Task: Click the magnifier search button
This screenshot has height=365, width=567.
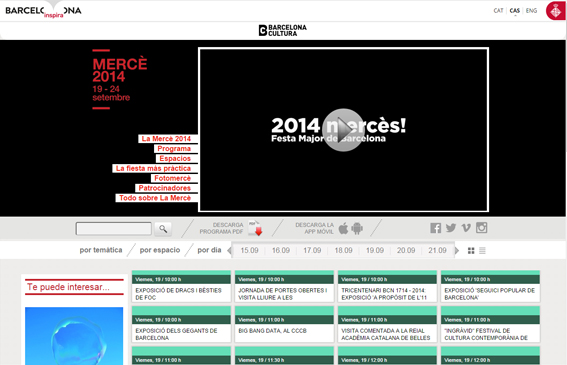Action: [x=163, y=229]
